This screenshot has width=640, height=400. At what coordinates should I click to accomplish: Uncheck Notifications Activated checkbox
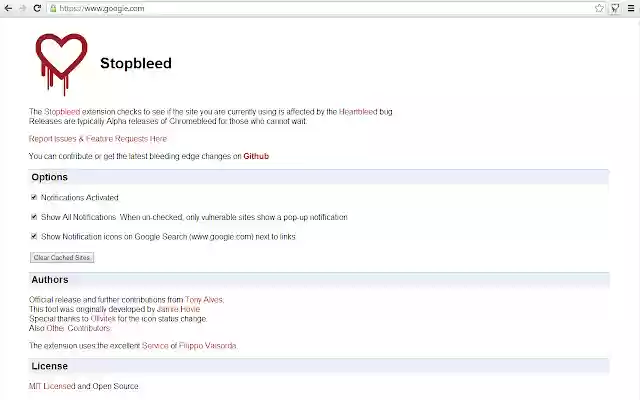coord(34,197)
